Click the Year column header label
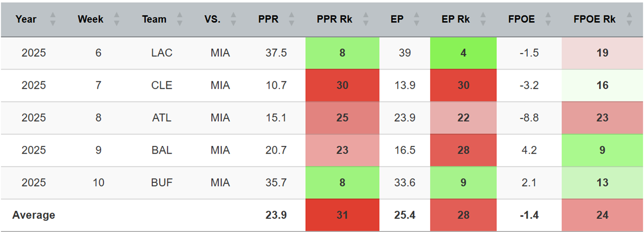644x232 pixels. pyautogui.click(x=26, y=20)
